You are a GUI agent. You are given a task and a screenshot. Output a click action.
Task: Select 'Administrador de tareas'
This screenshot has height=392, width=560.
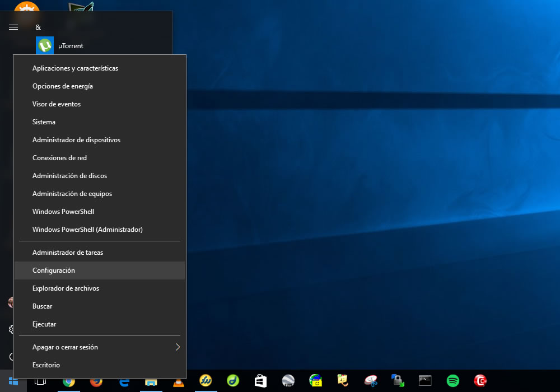click(68, 253)
